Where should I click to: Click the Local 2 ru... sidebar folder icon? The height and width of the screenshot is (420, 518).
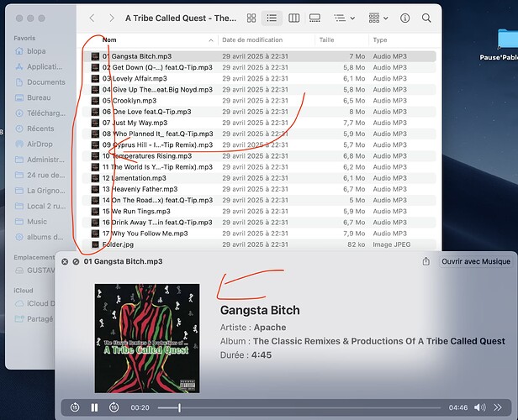[19, 206]
